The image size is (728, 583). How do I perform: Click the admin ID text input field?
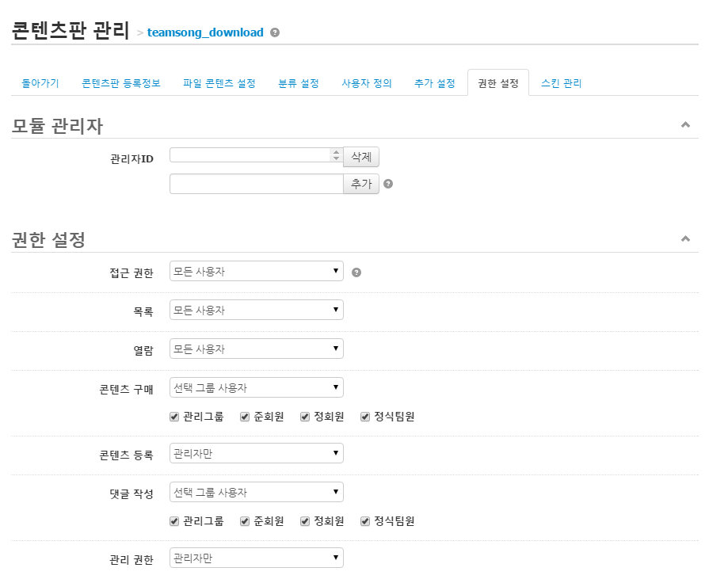click(256, 184)
